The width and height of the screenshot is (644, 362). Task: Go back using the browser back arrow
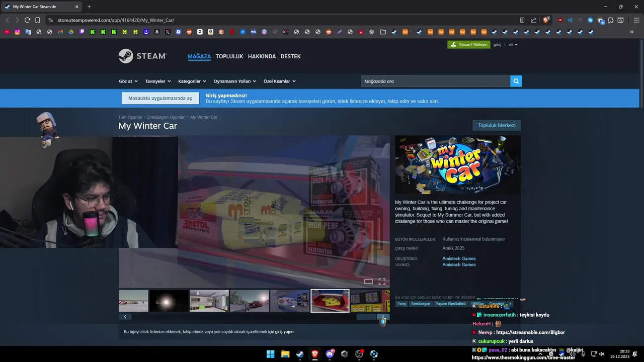click(x=7, y=20)
